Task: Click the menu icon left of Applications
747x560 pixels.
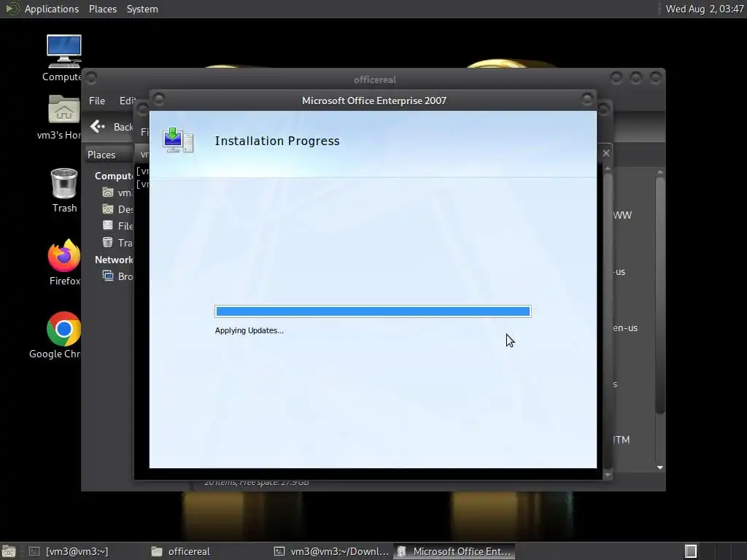Action: pyautogui.click(x=12, y=9)
